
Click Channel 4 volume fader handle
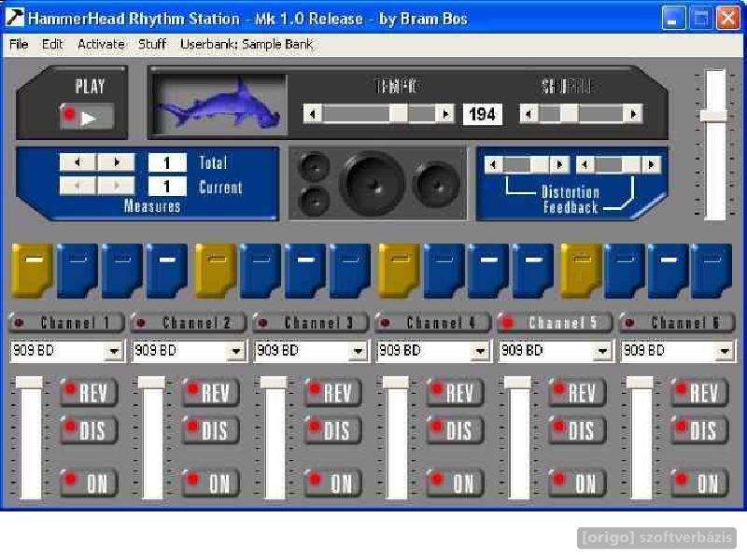(396, 383)
